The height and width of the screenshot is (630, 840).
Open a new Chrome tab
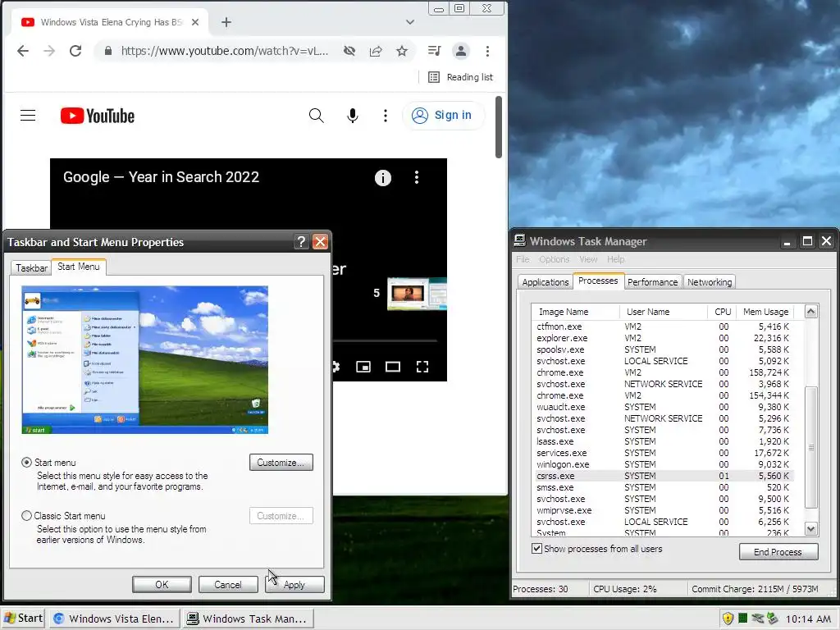[x=226, y=22]
